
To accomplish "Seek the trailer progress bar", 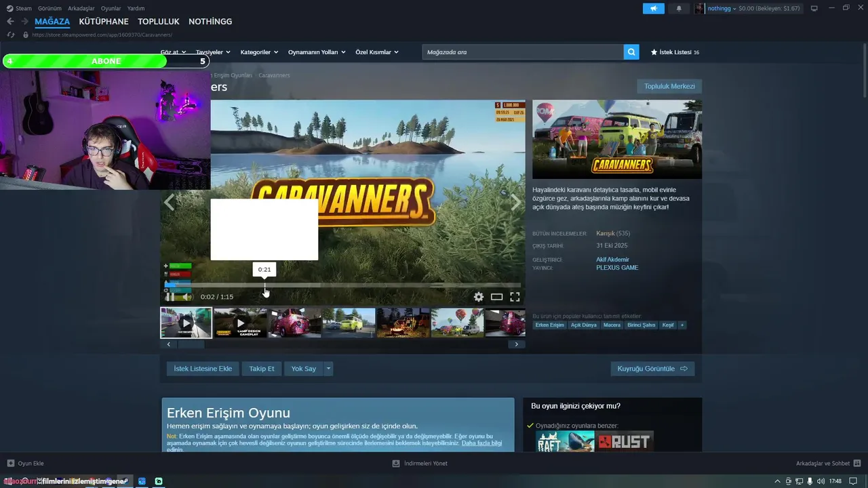I will click(343, 285).
